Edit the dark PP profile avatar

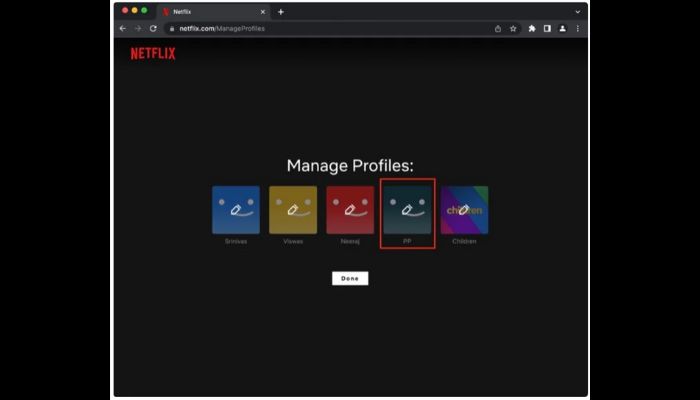click(x=407, y=210)
